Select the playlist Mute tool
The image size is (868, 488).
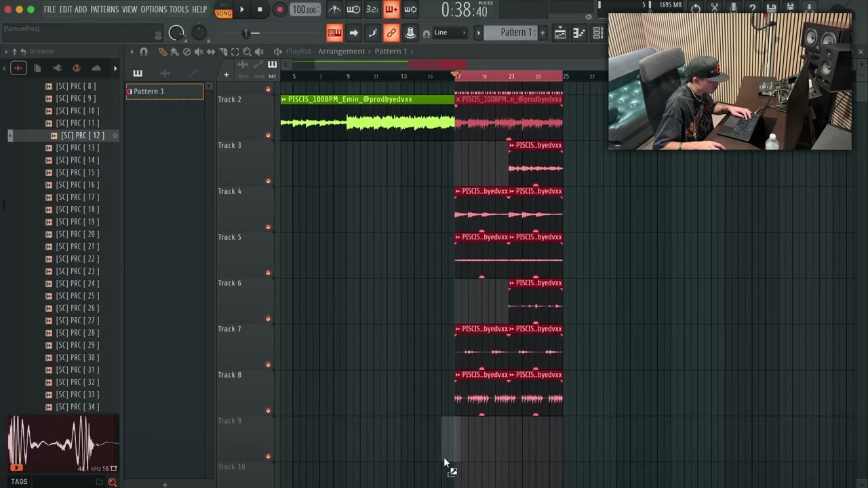pos(199,52)
